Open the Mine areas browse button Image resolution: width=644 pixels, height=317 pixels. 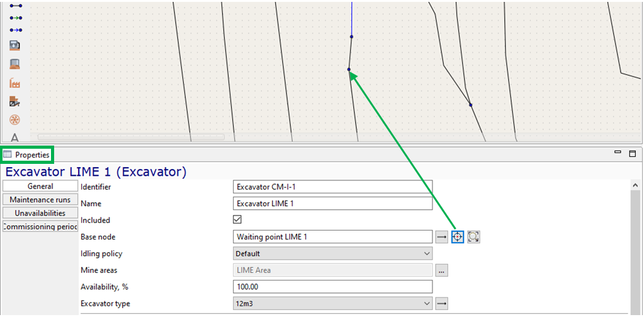pos(441,270)
